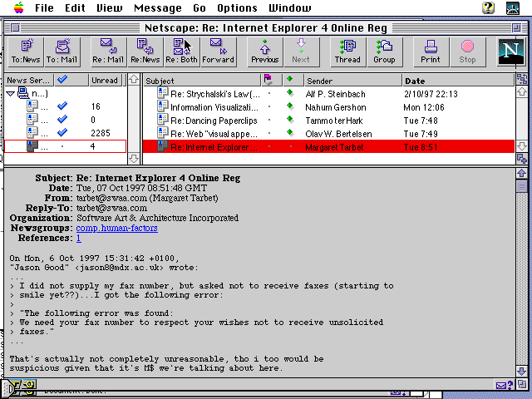Viewport: 532px width, 399px height.
Task: Sort messages by Subject column
Action: pos(202,81)
